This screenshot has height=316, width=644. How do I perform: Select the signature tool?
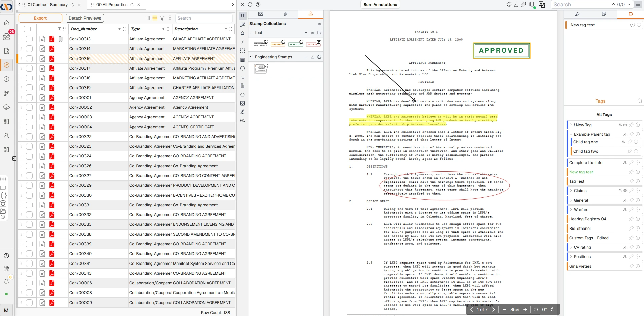pos(242,112)
